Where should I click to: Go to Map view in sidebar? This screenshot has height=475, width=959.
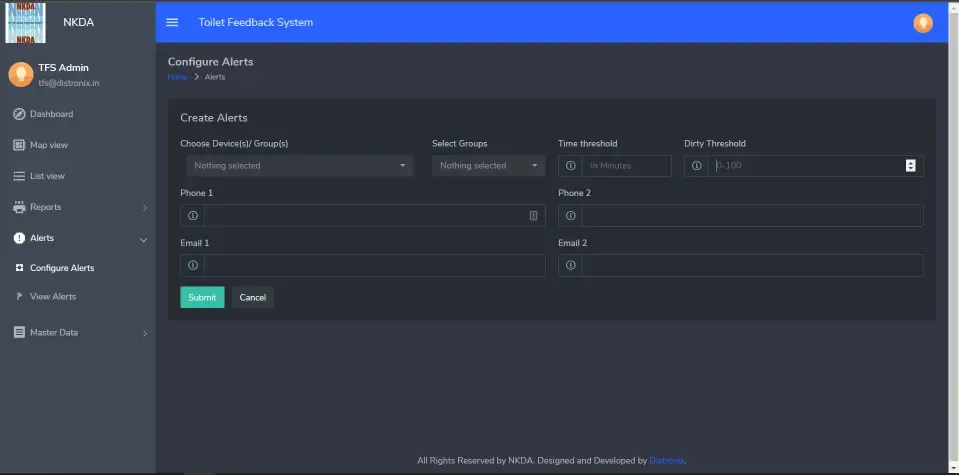click(x=49, y=145)
